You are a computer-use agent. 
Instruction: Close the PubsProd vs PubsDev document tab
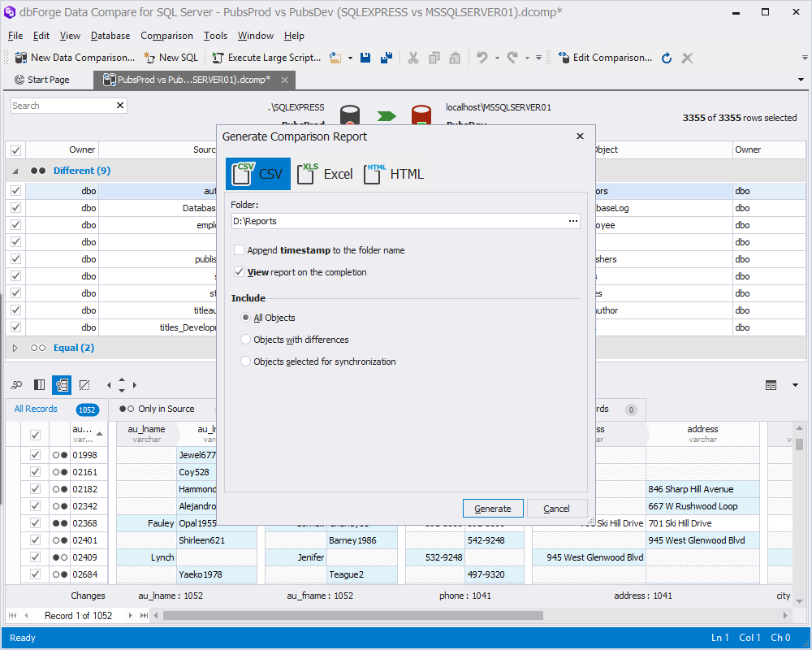coord(284,80)
